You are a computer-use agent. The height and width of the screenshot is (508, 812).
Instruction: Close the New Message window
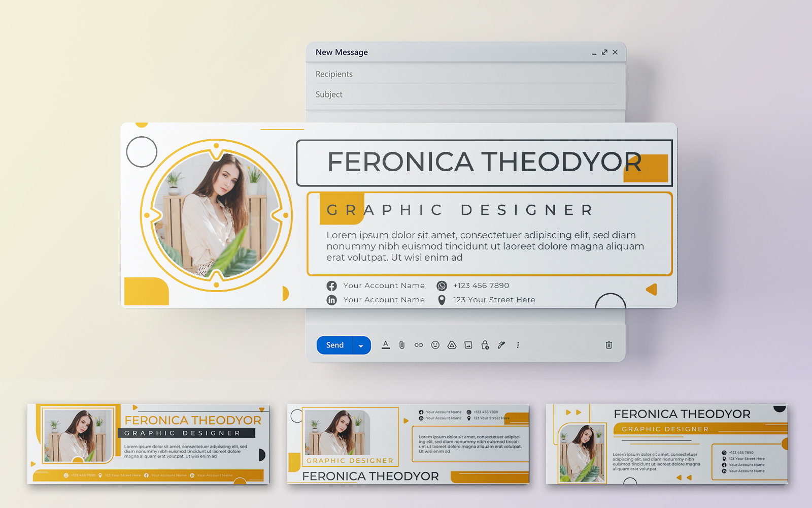[615, 52]
